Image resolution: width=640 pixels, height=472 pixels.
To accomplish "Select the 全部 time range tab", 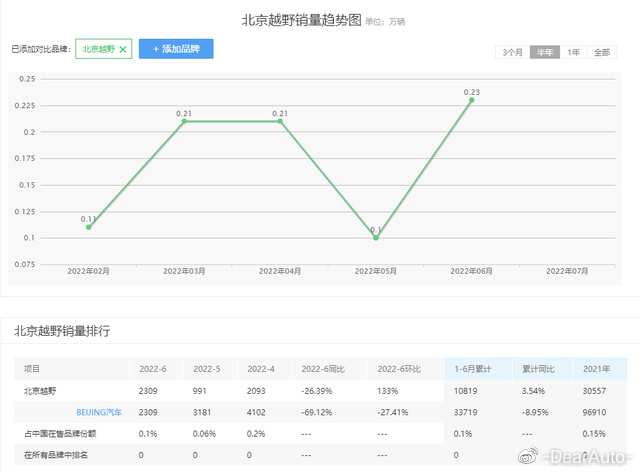I will point(602,52).
